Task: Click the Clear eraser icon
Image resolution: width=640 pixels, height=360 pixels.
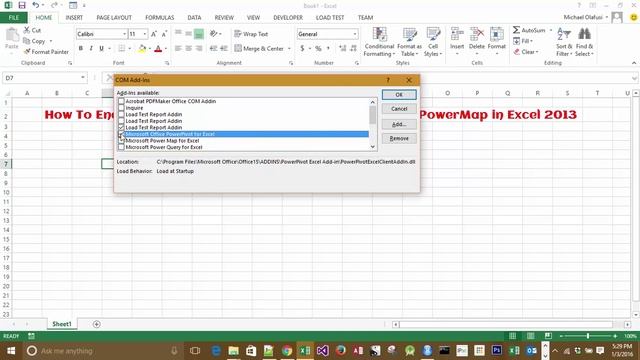Action: click(x=516, y=52)
